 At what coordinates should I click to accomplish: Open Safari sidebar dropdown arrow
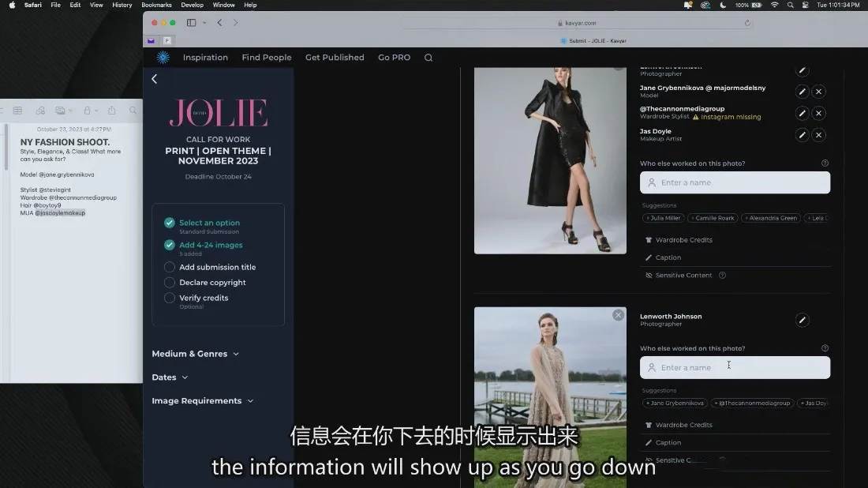tap(204, 23)
